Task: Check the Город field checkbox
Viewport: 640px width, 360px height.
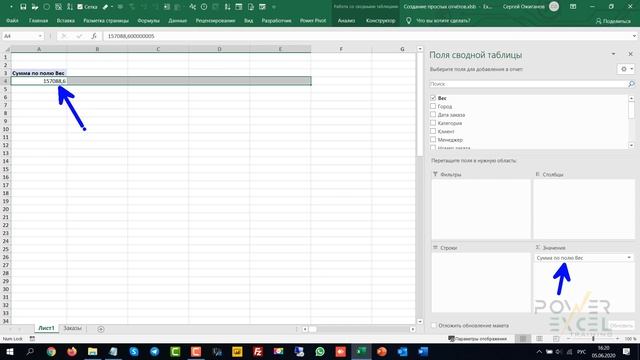Action: point(433,106)
